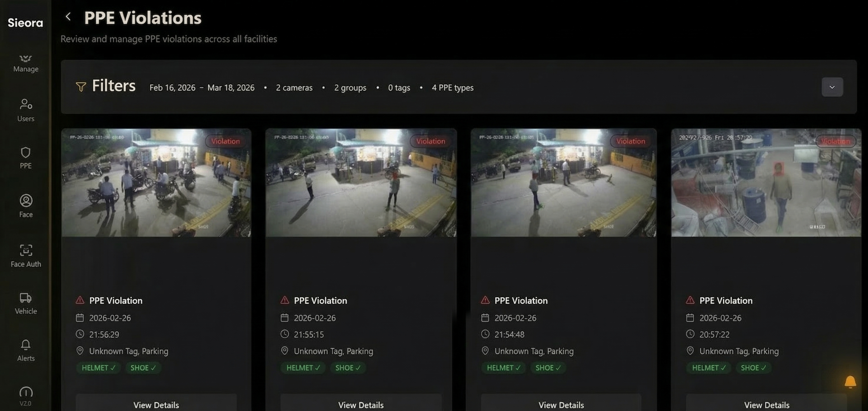Go back with the left arrow
The height and width of the screenshot is (411, 868).
pos(68,17)
